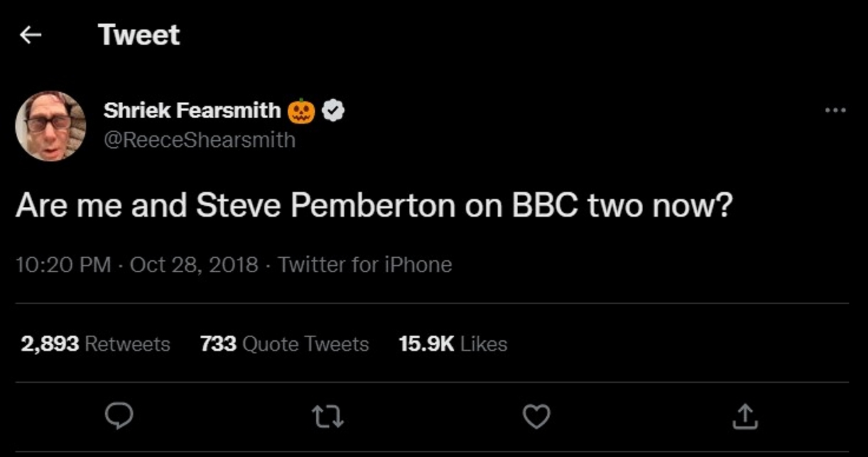Viewport: 868px width, 457px height.
Task: Retweet this tweet via arrows icon
Action: 329,417
